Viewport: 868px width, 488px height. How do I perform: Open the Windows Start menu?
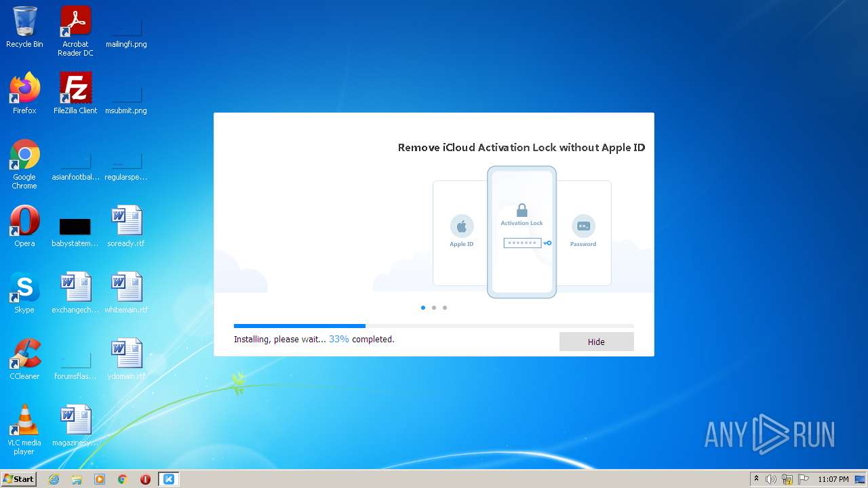19,479
